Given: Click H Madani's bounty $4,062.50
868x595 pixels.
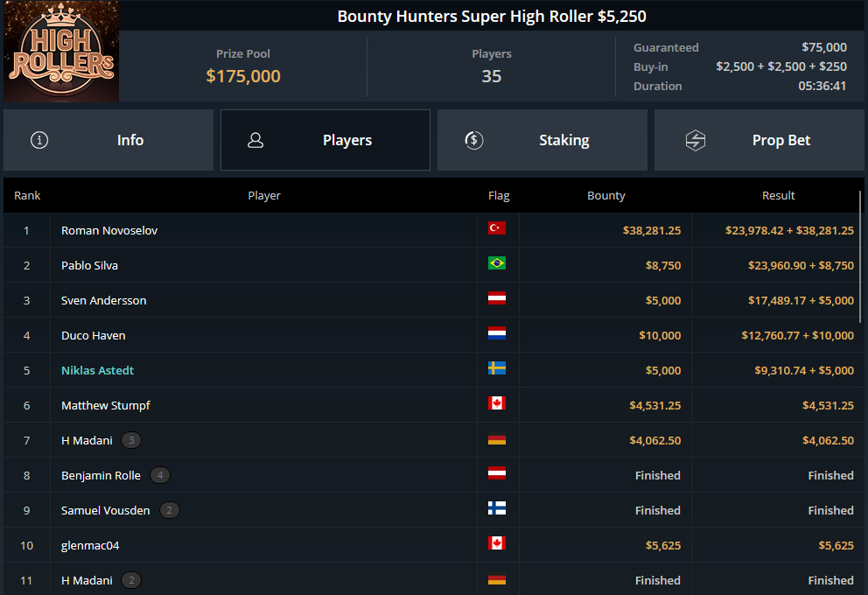Looking at the screenshot, I should (654, 440).
